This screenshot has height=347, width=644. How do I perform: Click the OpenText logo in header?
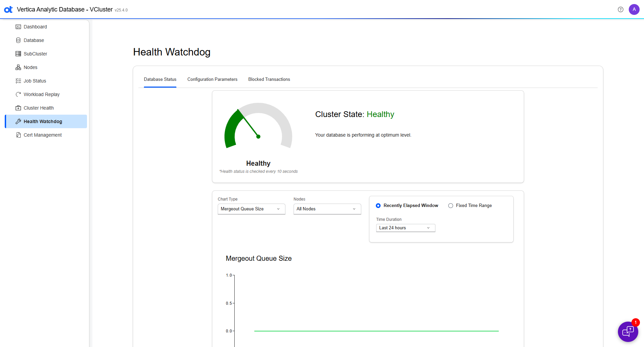pos(8,9)
